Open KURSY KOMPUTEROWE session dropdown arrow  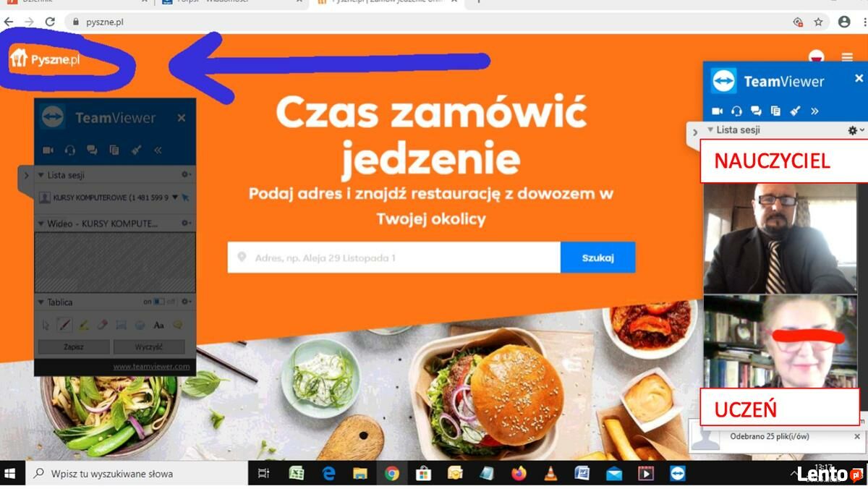[174, 197]
